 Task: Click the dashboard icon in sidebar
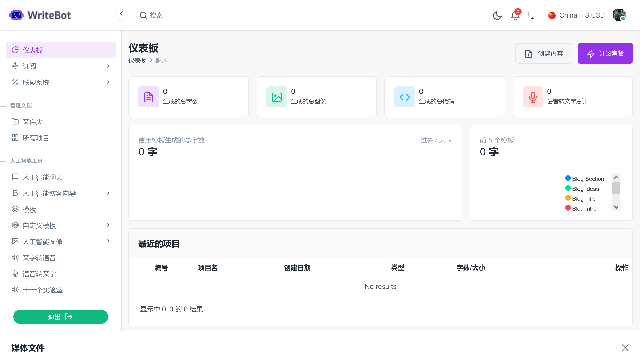tap(15, 50)
